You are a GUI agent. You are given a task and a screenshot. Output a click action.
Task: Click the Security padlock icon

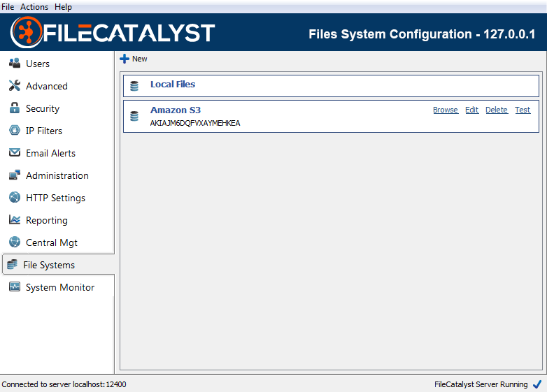click(x=15, y=108)
